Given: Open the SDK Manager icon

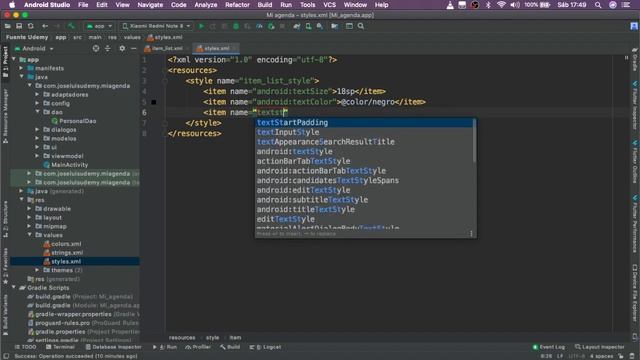Looking at the screenshot, I should (320, 26).
